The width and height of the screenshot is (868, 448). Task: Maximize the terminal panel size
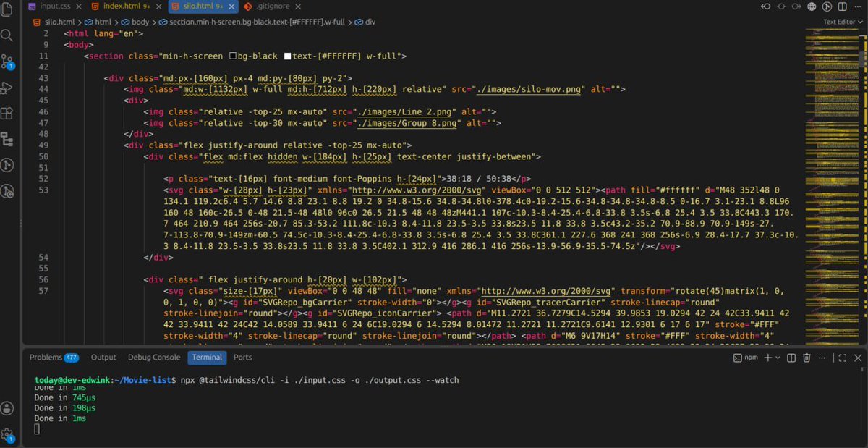(841, 358)
